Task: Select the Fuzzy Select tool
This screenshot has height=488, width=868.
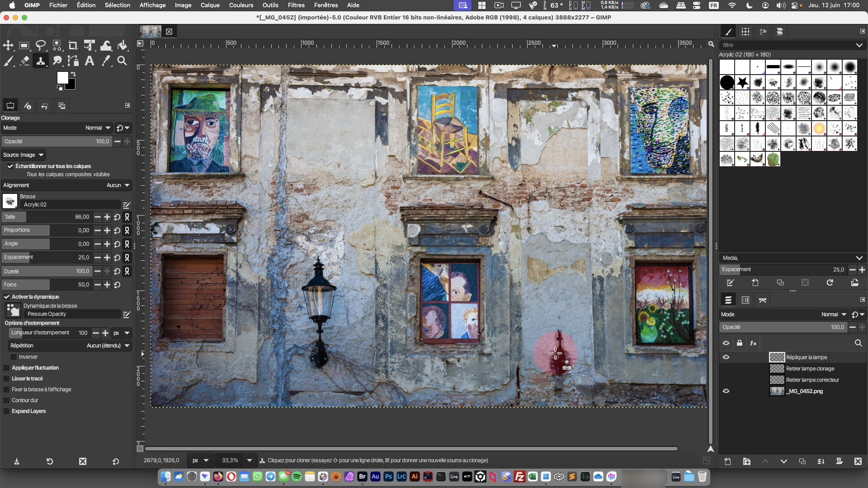Action: pos(57,45)
